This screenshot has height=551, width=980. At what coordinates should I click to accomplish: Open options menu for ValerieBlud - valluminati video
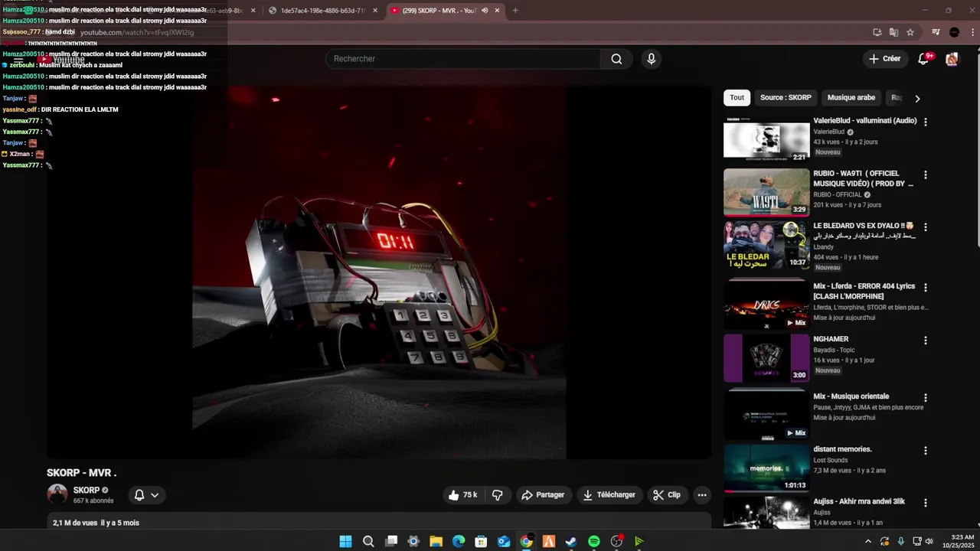(926, 122)
